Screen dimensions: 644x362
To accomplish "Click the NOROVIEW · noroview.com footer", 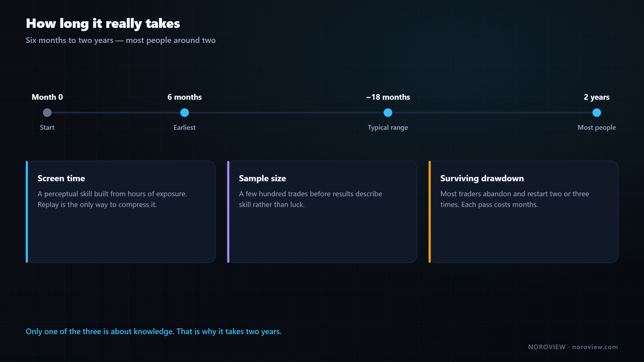I will (573, 347).
